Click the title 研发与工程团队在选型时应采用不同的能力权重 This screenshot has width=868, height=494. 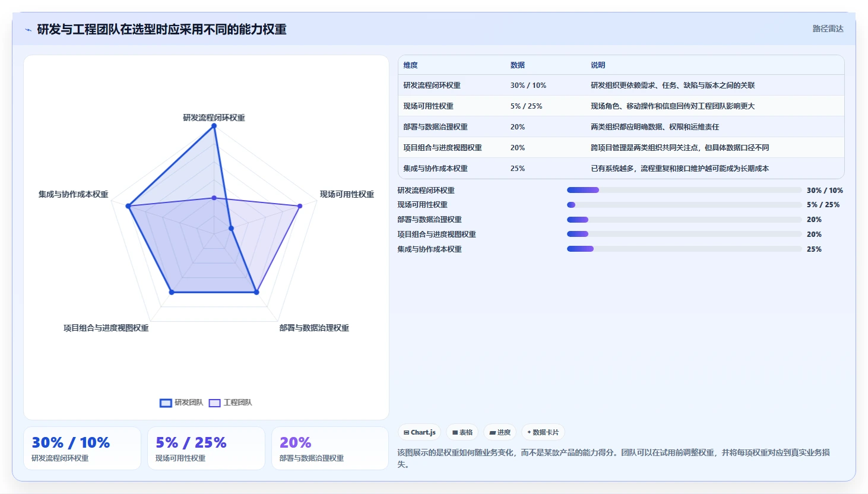[x=161, y=29]
